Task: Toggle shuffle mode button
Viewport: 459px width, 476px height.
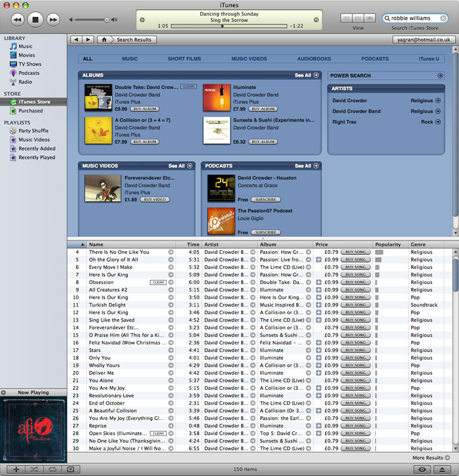Action: pyautogui.click(x=34, y=469)
